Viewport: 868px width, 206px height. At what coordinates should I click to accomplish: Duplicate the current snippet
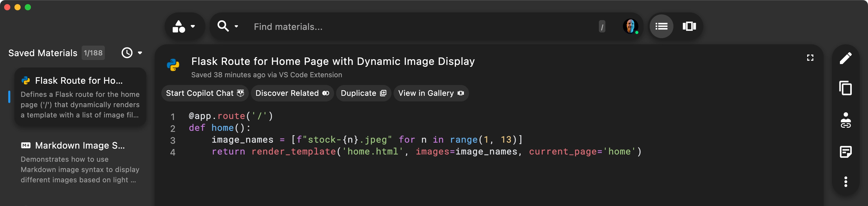coord(363,93)
